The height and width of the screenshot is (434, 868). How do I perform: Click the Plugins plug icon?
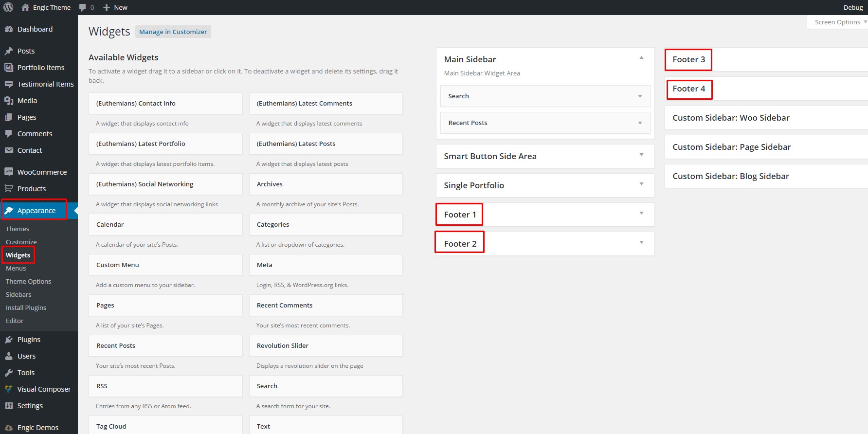tap(9, 340)
